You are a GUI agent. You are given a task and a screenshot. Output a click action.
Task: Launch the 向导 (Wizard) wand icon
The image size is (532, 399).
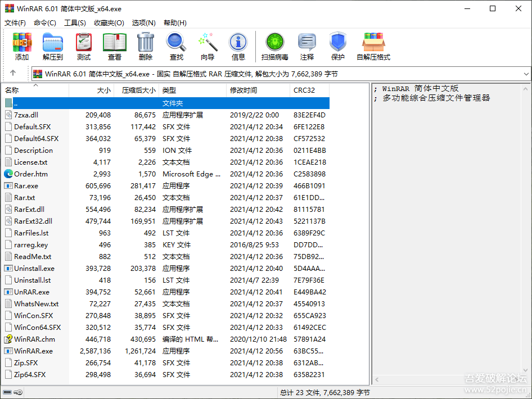point(208,43)
